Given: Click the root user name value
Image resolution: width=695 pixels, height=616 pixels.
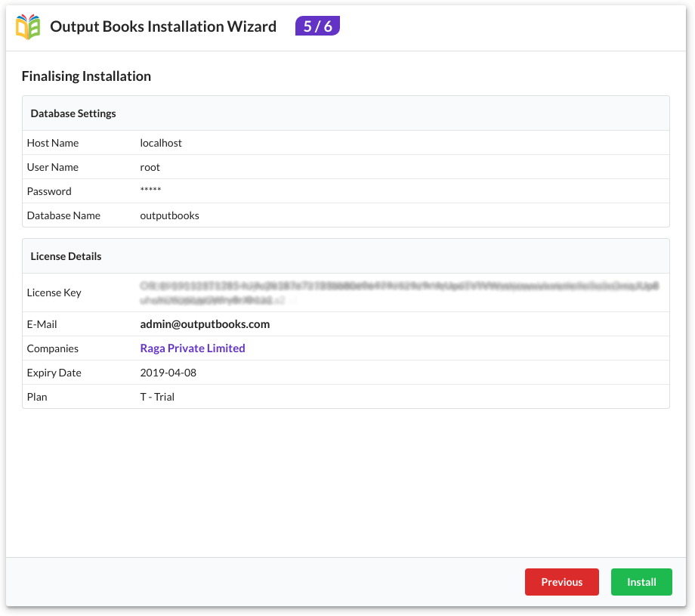Looking at the screenshot, I should [x=150, y=167].
